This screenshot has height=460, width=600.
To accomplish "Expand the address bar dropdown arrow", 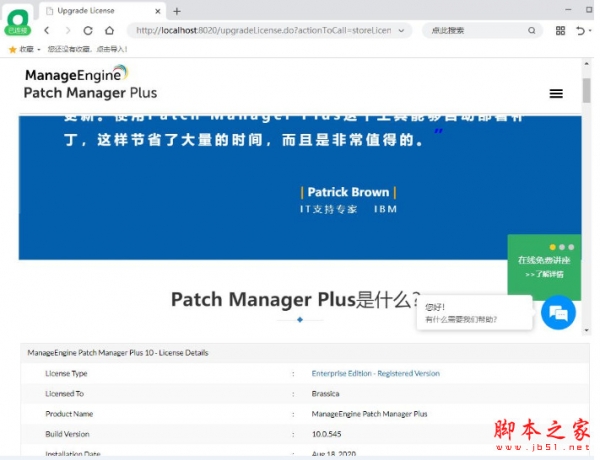I will (x=401, y=31).
